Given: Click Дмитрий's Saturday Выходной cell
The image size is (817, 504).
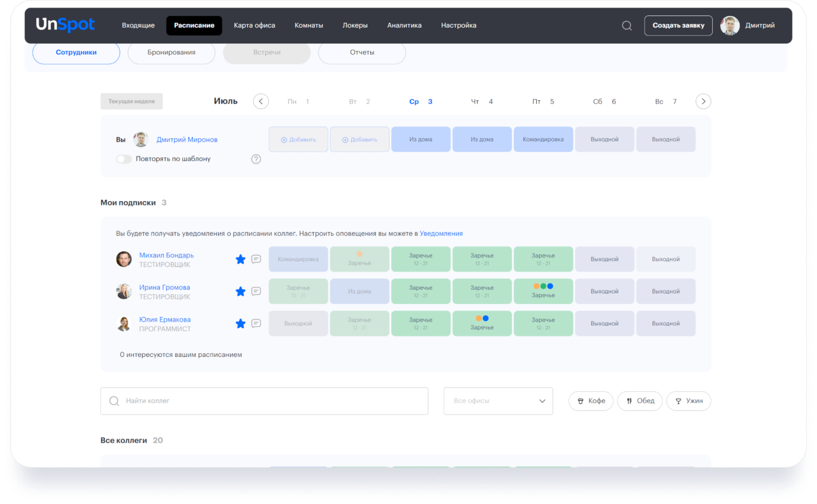Looking at the screenshot, I should point(604,139).
